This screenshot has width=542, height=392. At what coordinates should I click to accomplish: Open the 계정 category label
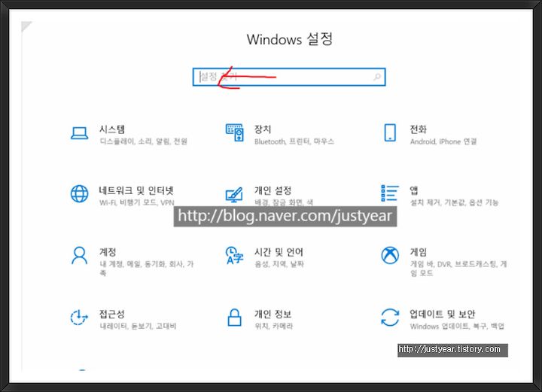(x=108, y=252)
